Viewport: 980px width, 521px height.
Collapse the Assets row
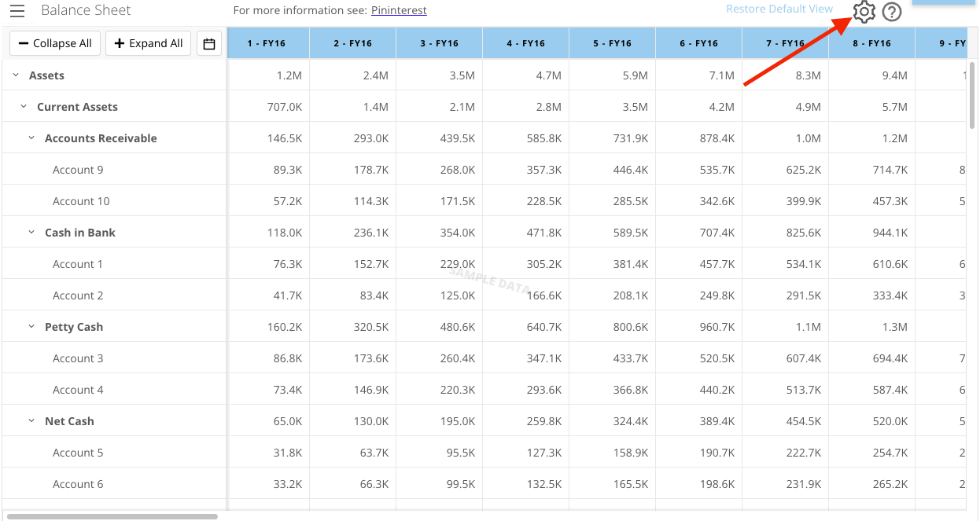point(15,75)
